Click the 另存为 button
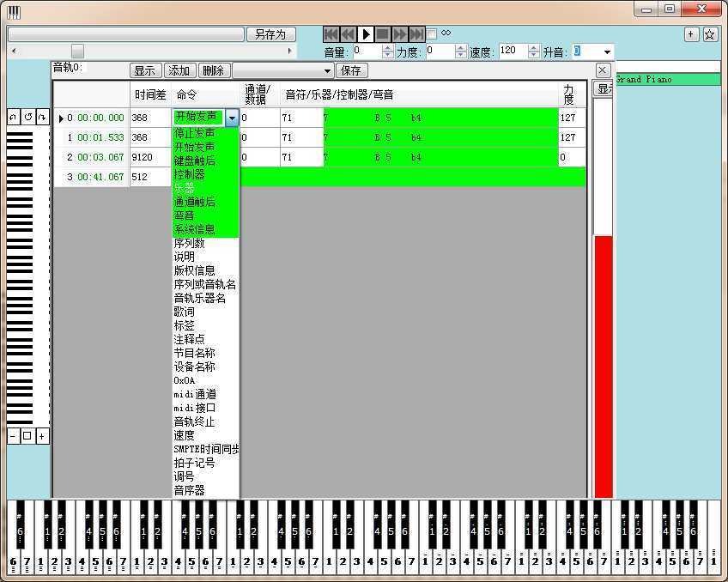Image resolution: width=728 pixels, height=582 pixels. click(270, 34)
